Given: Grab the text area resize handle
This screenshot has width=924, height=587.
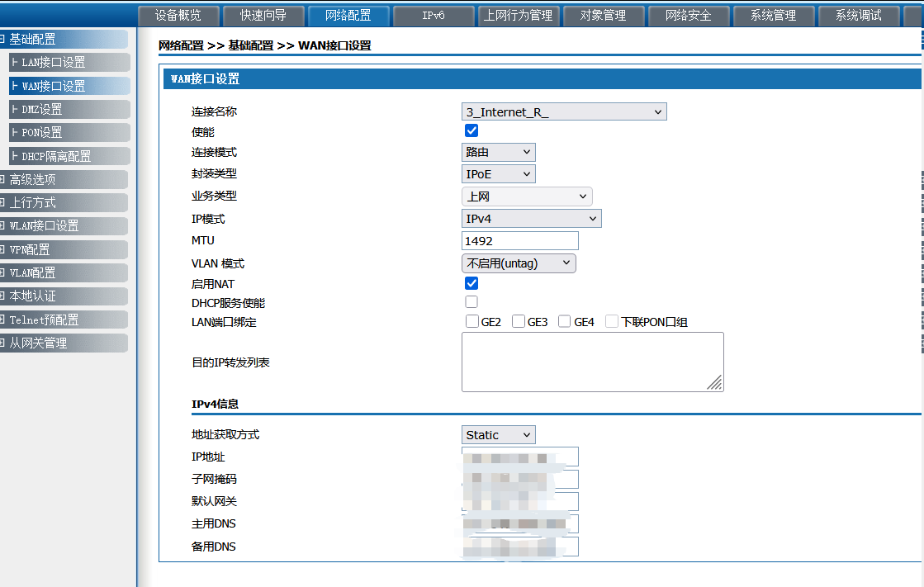Looking at the screenshot, I should tap(715, 384).
